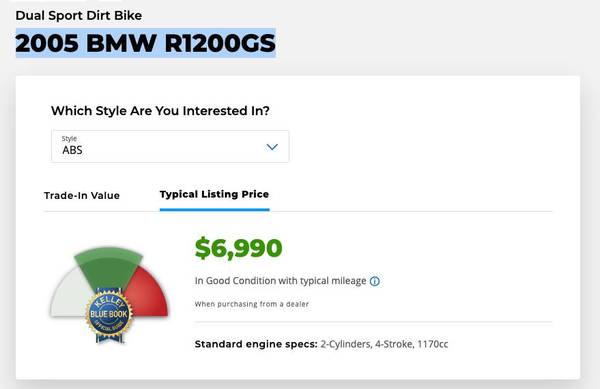
Task: Open the Style dropdown chevron
Action: coord(272,147)
